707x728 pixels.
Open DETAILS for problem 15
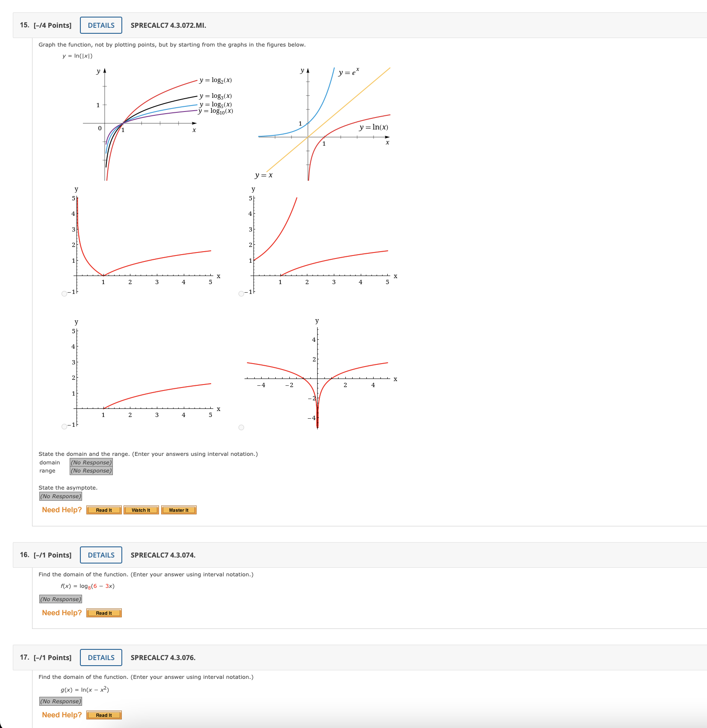point(100,25)
